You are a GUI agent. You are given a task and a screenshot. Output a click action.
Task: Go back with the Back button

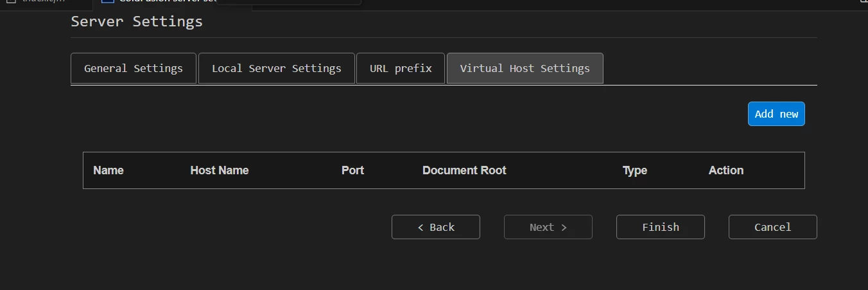[x=436, y=227]
